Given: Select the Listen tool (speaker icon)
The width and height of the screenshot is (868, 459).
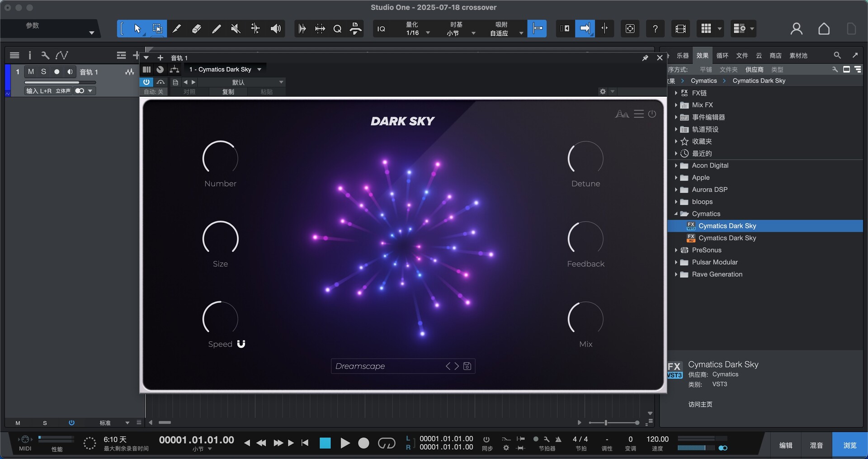Looking at the screenshot, I should [275, 28].
